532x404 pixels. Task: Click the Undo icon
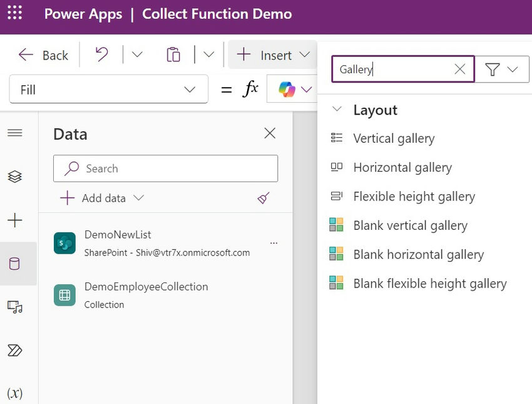(x=101, y=54)
